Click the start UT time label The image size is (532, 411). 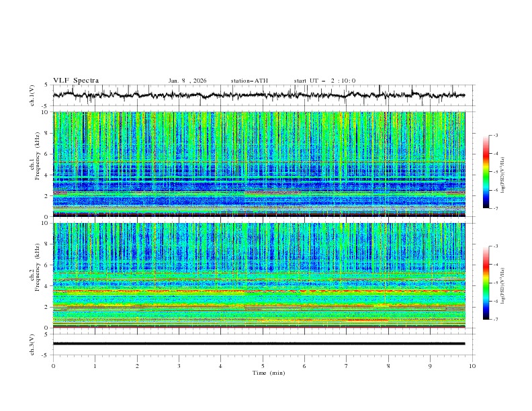(324, 81)
